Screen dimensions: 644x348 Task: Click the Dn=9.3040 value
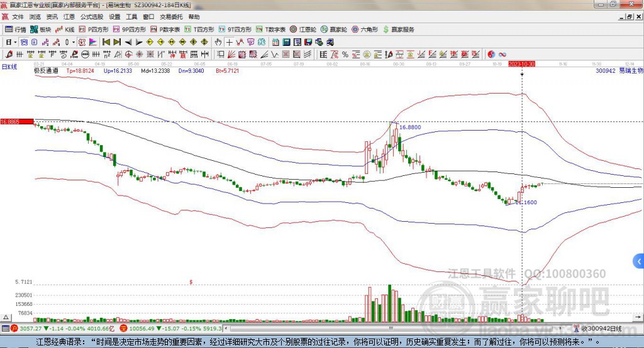click(191, 70)
